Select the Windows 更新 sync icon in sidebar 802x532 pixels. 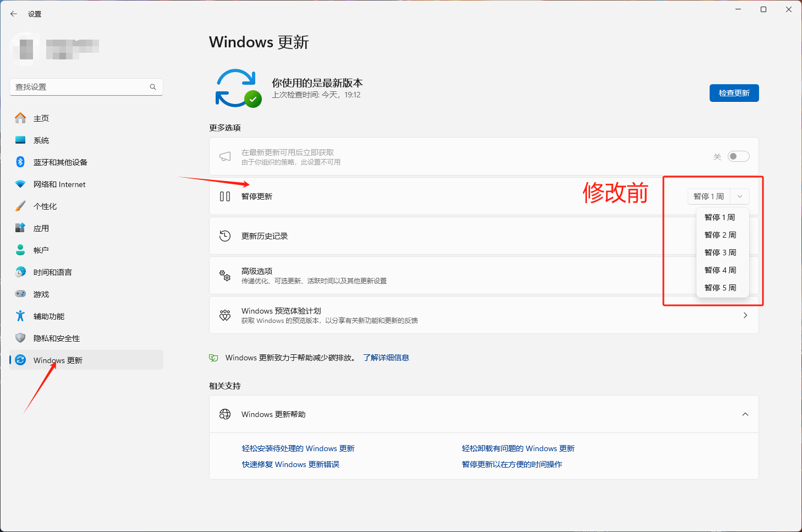click(20, 360)
